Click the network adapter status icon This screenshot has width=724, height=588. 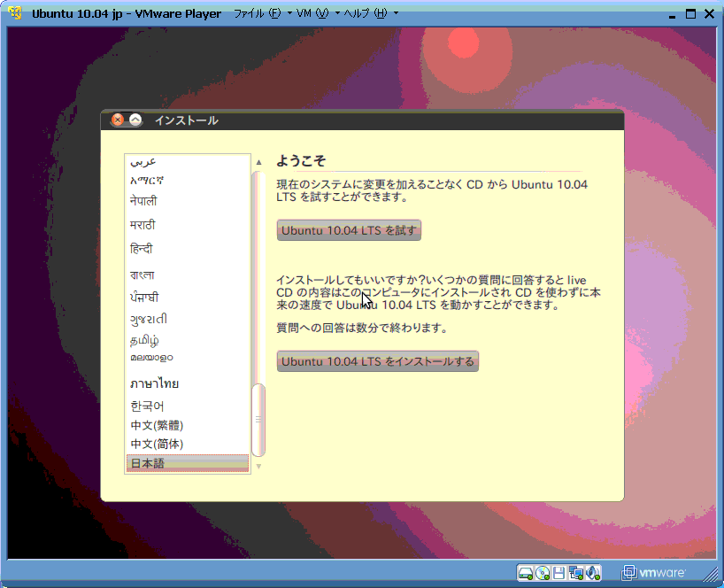coord(576,573)
